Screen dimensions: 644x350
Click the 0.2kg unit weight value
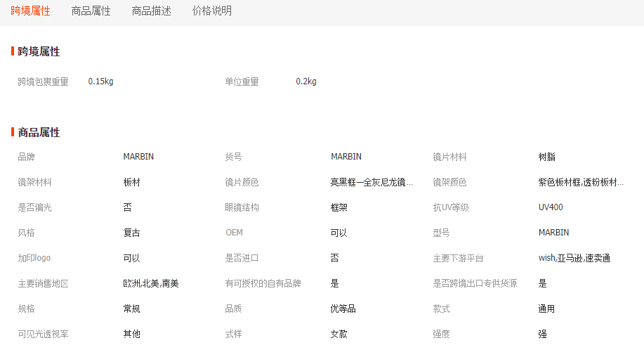(306, 82)
